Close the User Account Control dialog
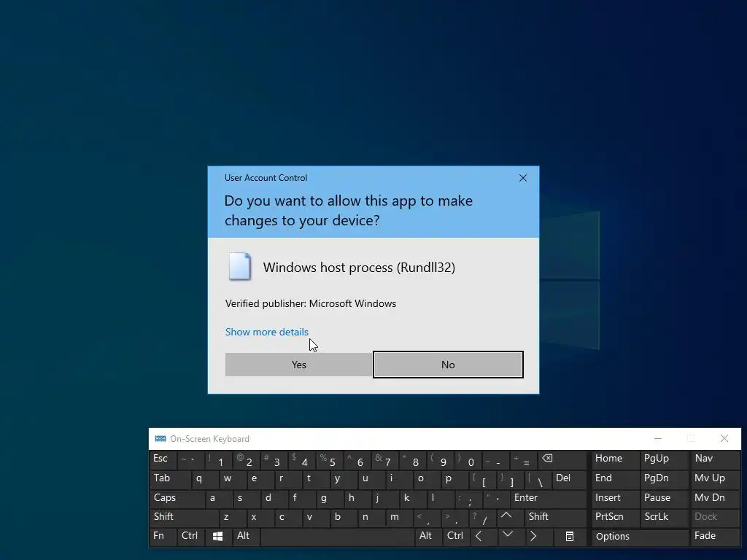The width and height of the screenshot is (747, 560). pyautogui.click(x=522, y=178)
